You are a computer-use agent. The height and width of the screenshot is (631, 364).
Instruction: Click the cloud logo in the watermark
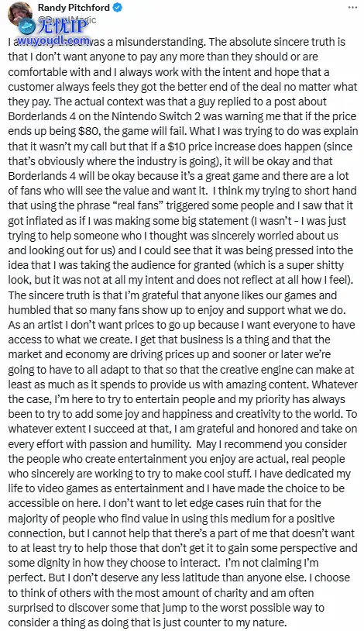click(x=27, y=26)
